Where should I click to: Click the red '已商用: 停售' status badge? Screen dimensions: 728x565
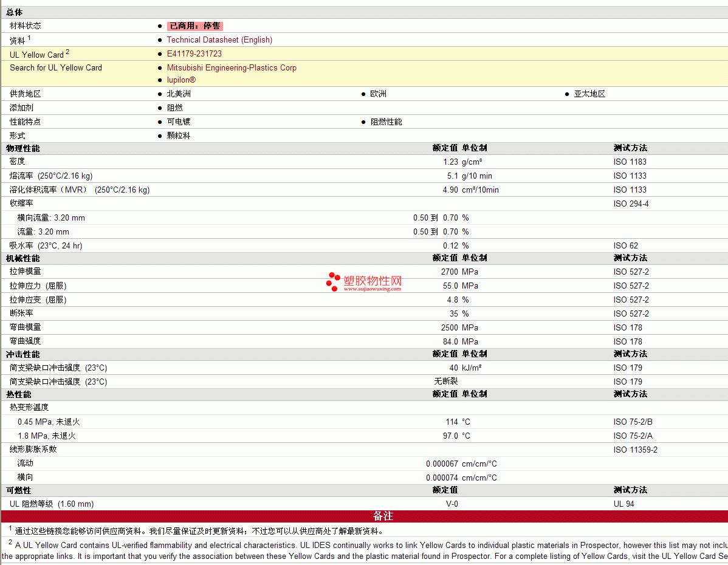tap(194, 26)
